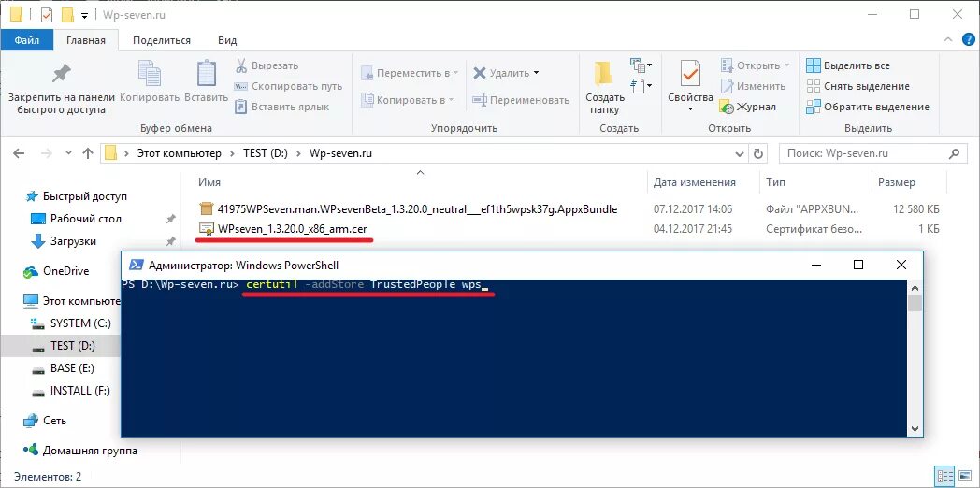Open the new item dropdown icon

pos(641,65)
